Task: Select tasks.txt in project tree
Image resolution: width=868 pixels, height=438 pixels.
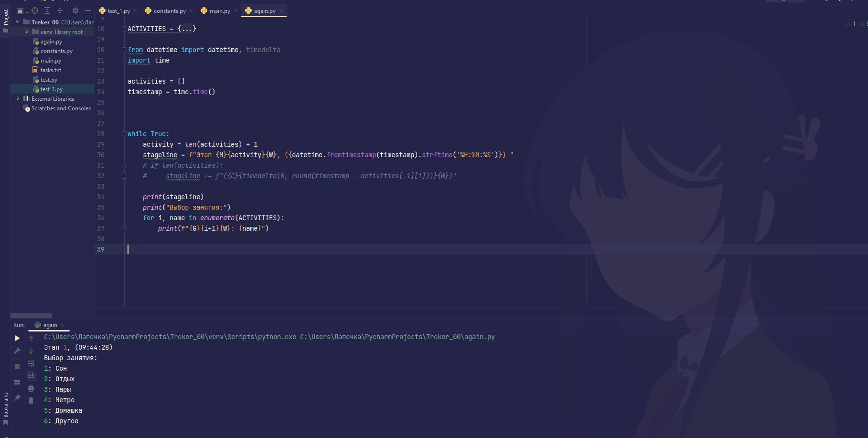Action: tap(51, 70)
